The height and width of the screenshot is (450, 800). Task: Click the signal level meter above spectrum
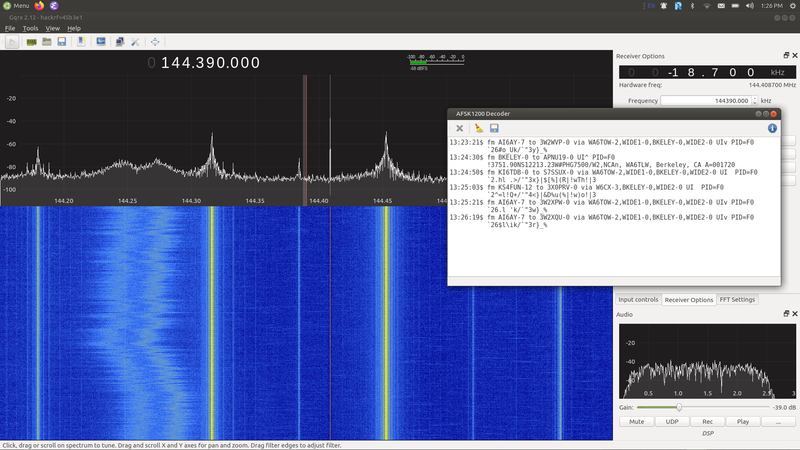click(436, 62)
